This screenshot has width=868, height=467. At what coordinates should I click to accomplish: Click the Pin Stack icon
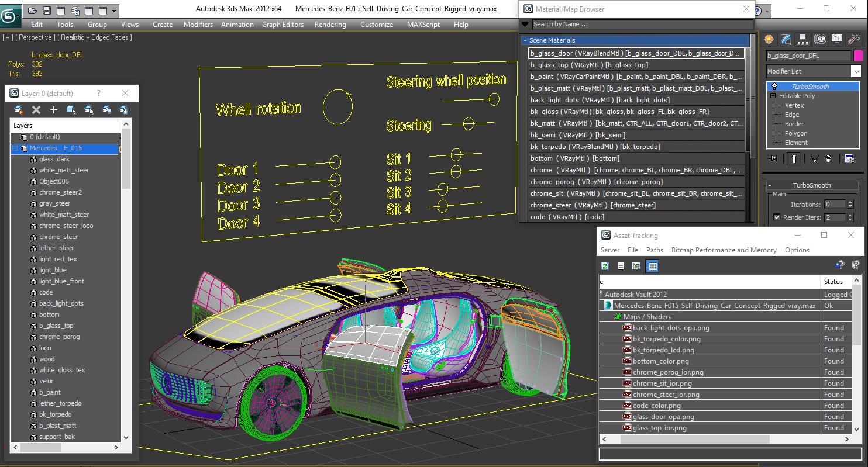(773, 158)
